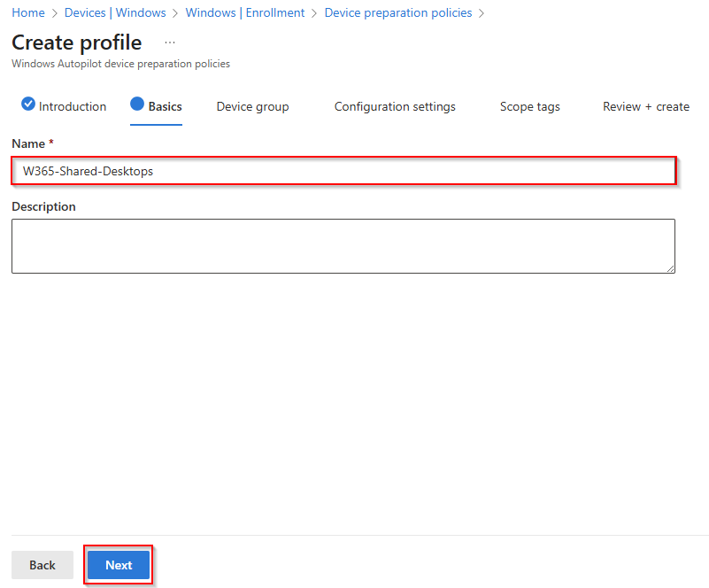Screen dimensions: 709x588
Task: Click the Introduction step checkmark icon
Action: click(x=27, y=104)
